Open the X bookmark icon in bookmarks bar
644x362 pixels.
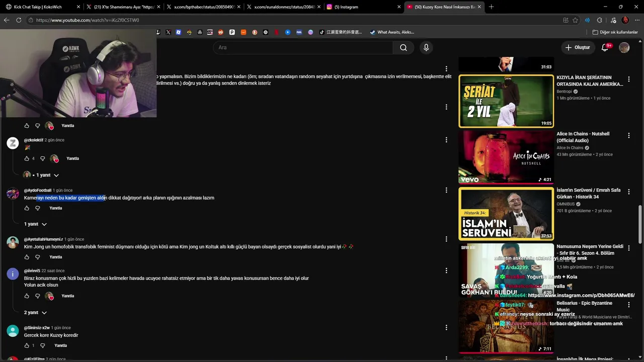(168, 32)
